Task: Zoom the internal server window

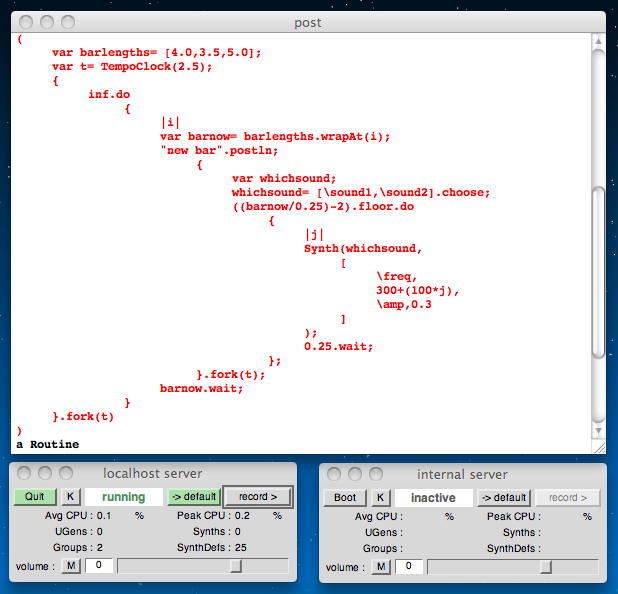Action: tap(375, 473)
